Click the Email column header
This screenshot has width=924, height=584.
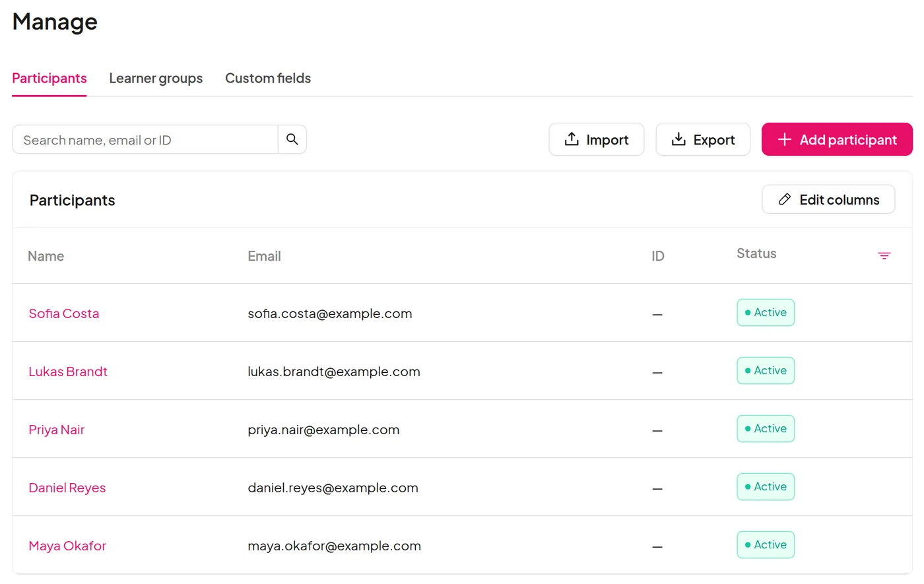pyautogui.click(x=264, y=256)
